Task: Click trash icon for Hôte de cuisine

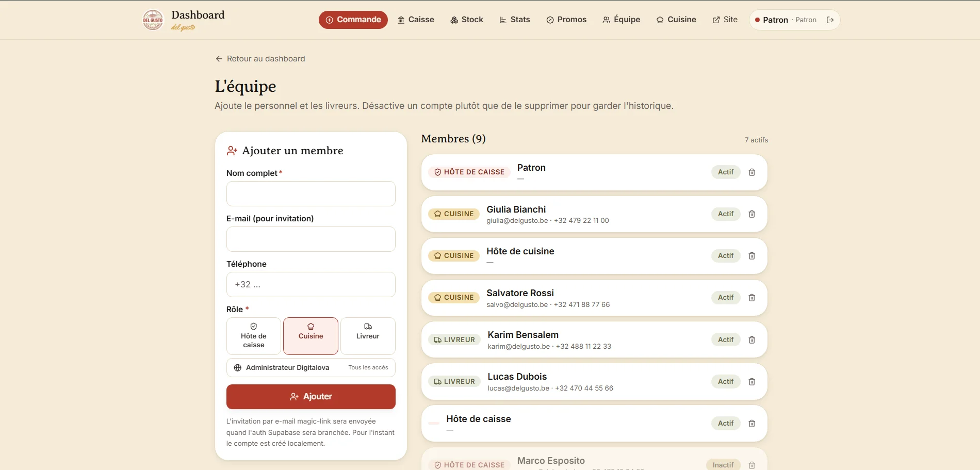Action: tap(752, 256)
